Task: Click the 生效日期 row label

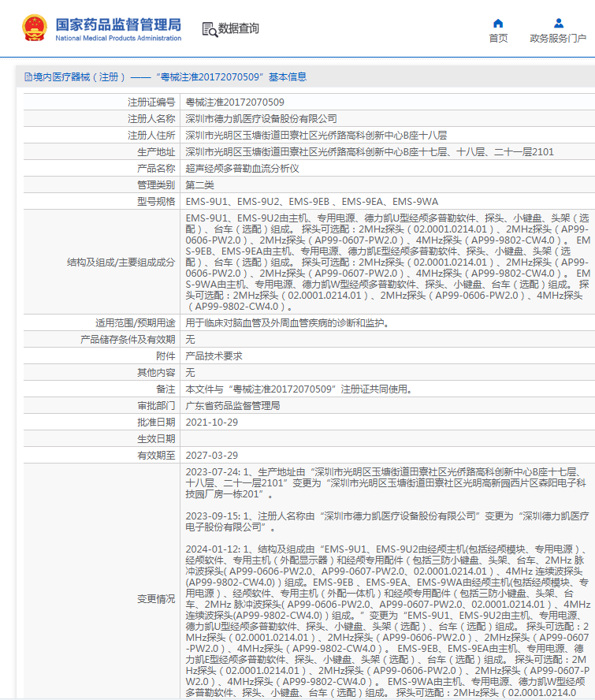Action: coord(156,438)
